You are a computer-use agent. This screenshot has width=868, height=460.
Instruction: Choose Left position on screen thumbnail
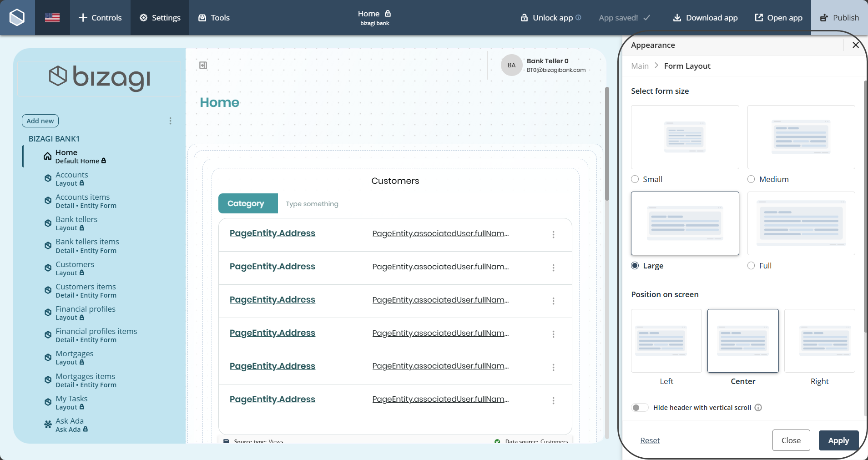point(666,341)
